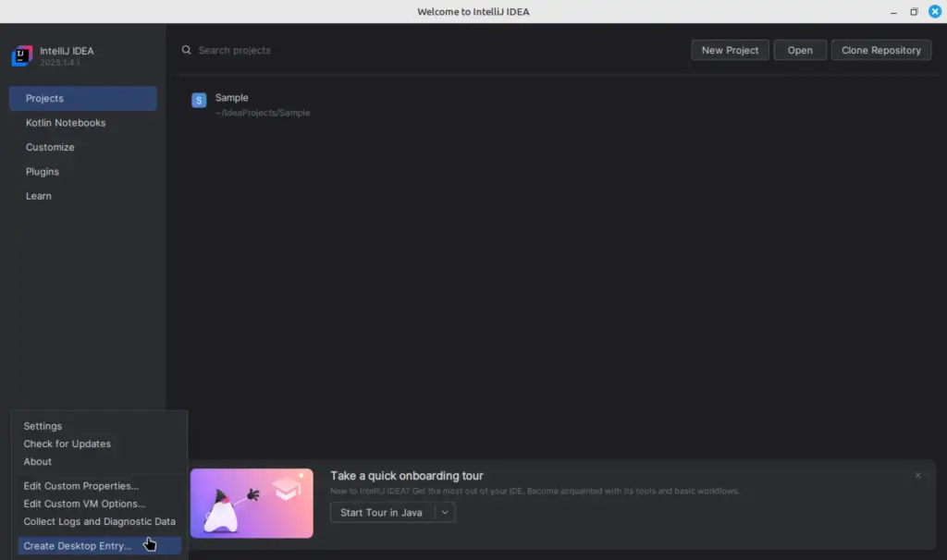Switch to the Plugins section
This screenshot has height=560, width=947.
(43, 171)
